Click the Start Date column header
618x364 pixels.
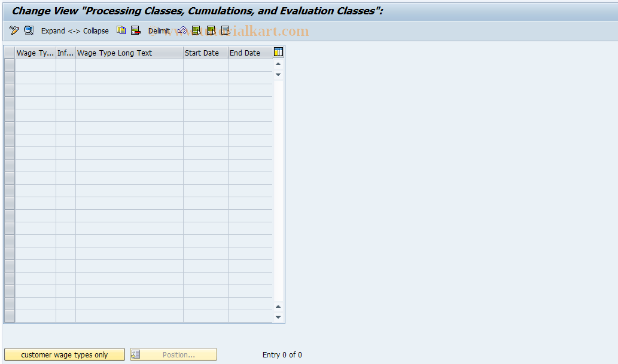pos(205,53)
